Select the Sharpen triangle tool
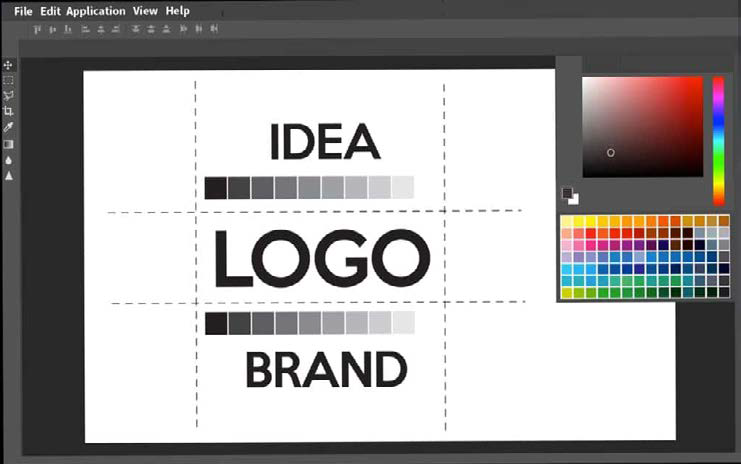This screenshot has width=741, height=464. (x=9, y=176)
